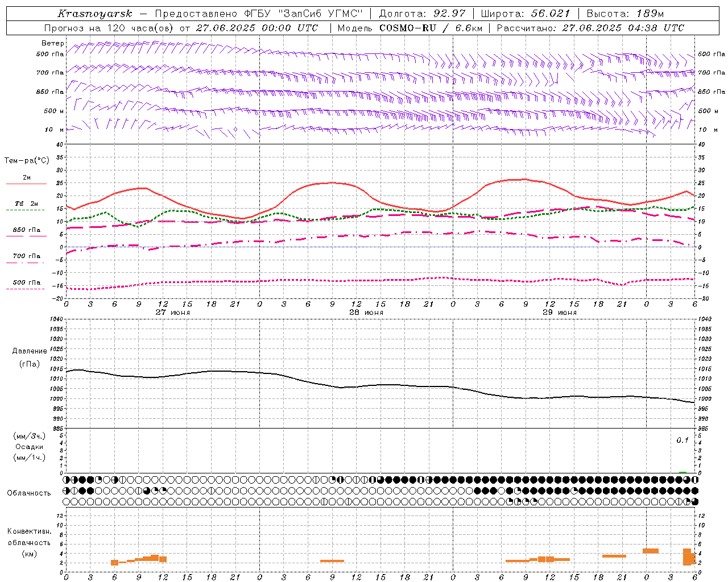This screenshot has width=728, height=582.
Task: Click the Облачность panel label
Action: pos(29,493)
